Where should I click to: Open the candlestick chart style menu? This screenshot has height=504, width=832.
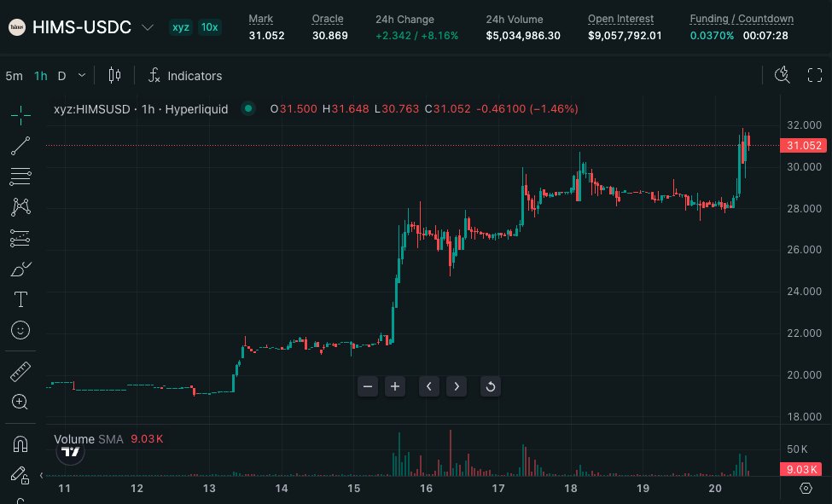click(114, 75)
